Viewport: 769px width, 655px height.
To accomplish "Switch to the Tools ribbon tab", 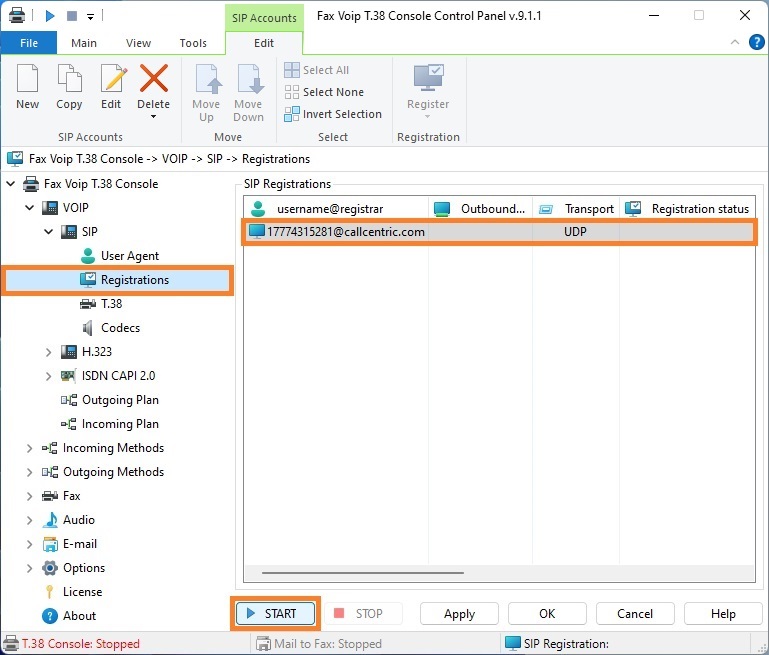I will point(193,43).
